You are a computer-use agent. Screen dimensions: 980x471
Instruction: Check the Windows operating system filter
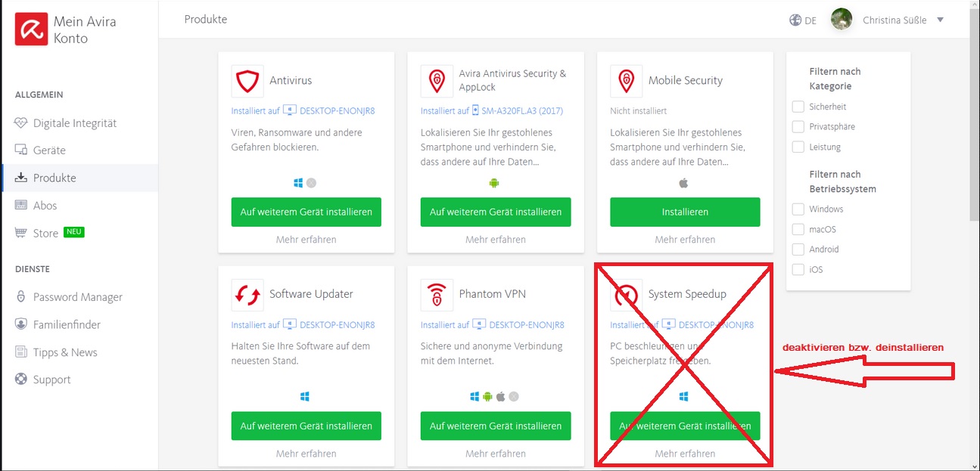click(798, 209)
